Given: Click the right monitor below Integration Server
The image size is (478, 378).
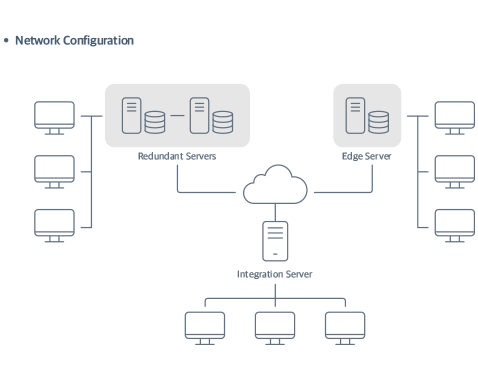Looking at the screenshot, I should point(345,328).
